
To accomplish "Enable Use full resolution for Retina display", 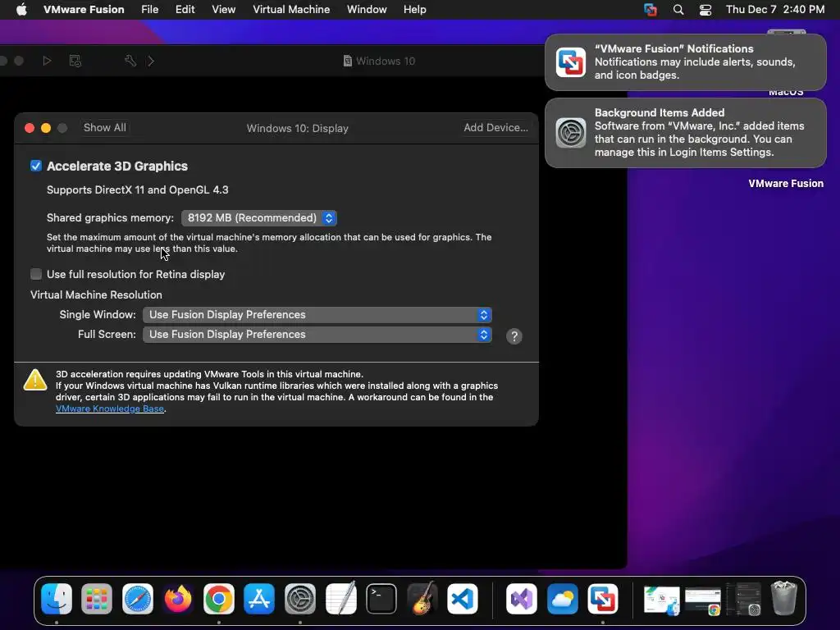I will click(x=36, y=274).
